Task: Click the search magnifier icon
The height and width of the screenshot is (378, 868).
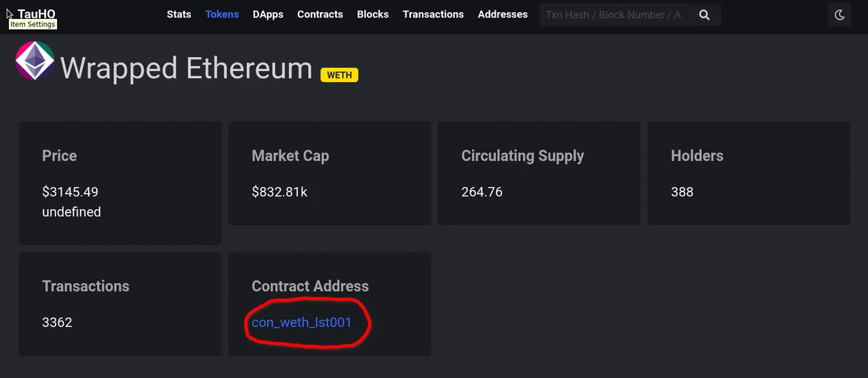Action: point(704,15)
